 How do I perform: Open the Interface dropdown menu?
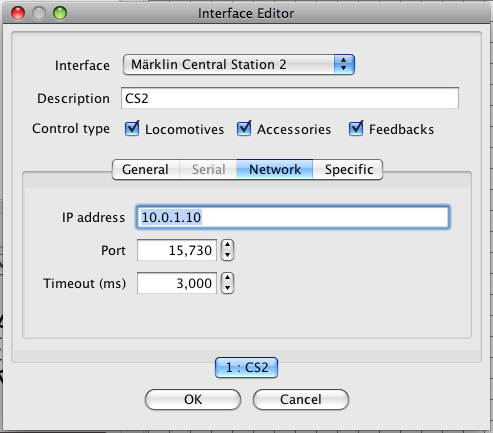click(239, 64)
